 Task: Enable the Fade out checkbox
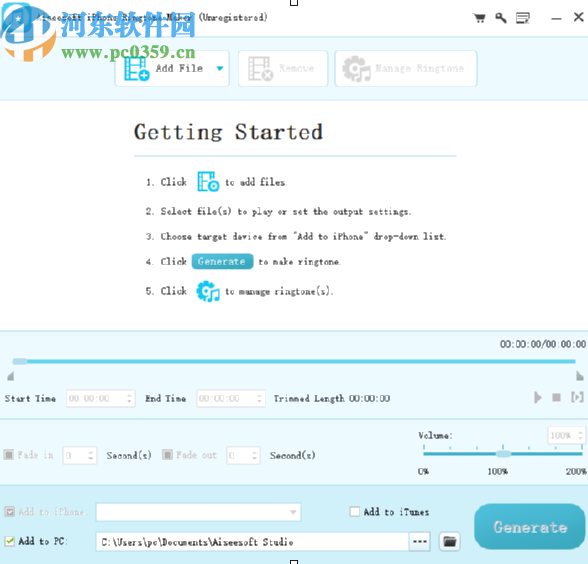tap(167, 455)
